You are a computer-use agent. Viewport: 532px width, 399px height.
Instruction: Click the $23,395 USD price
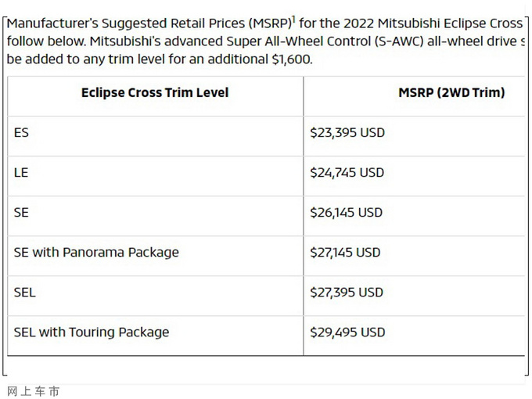tap(347, 133)
